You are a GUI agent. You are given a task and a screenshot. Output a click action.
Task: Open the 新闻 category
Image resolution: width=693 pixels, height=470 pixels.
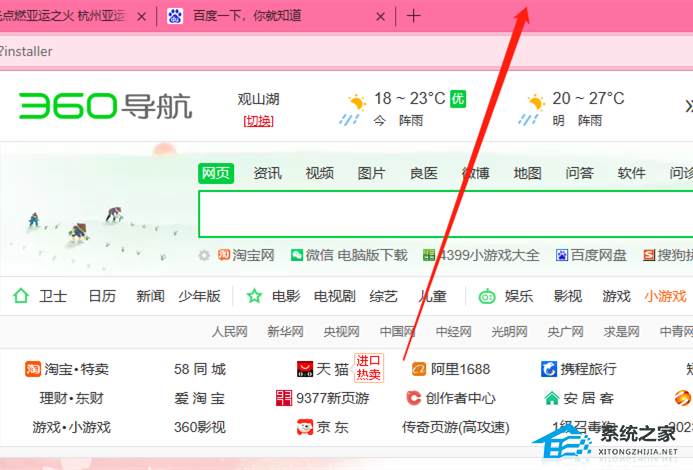[x=150, y=296]
